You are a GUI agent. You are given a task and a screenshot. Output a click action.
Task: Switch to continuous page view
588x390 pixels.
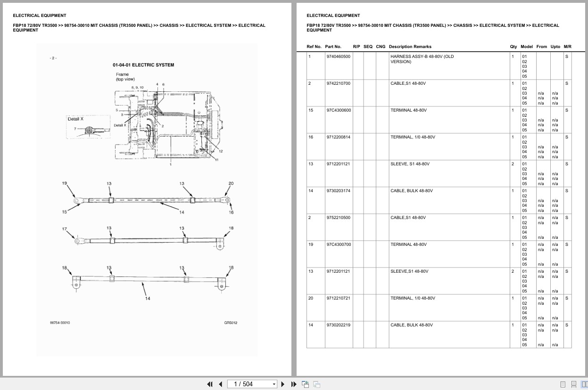[x=574, y=384]
